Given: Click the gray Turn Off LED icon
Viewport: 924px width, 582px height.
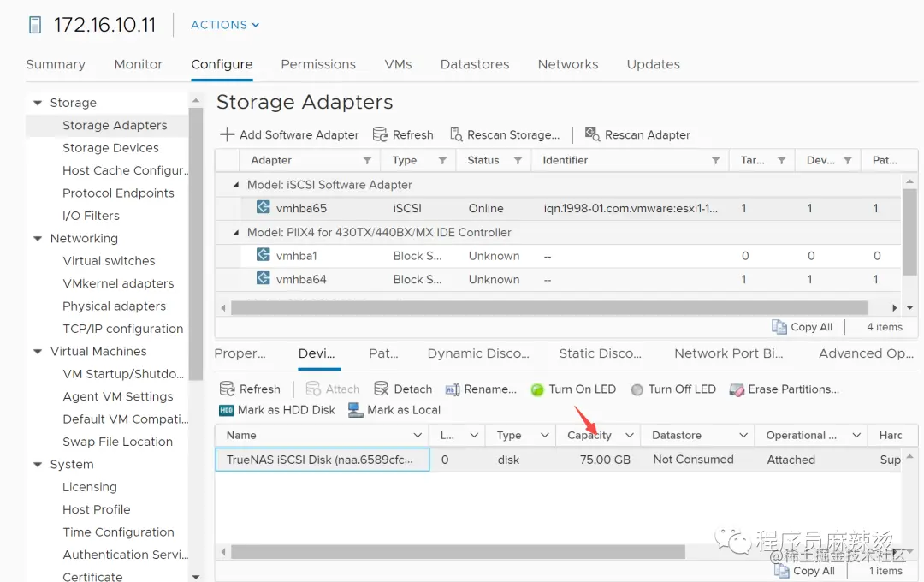Looking at the screenshot, I should pyautogui.click(x=637, y=389).
